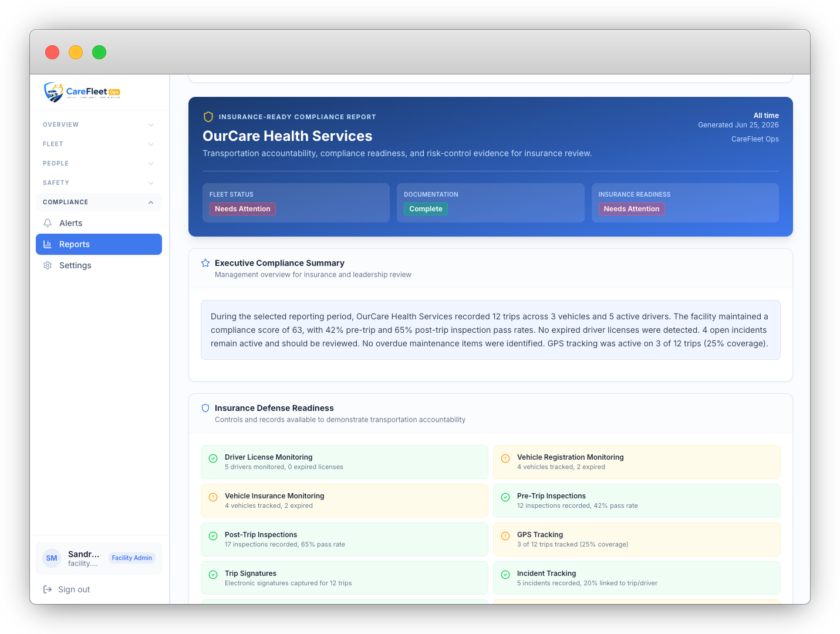Collapse the Compliance sidebar section
This screenshot has height=634, width=840.
pos(99,202)
